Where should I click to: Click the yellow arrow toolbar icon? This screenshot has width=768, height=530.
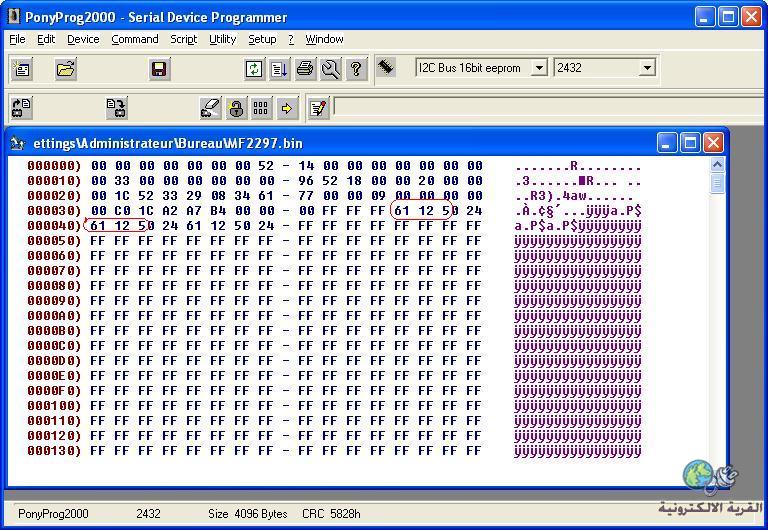[x=287, y=108]
